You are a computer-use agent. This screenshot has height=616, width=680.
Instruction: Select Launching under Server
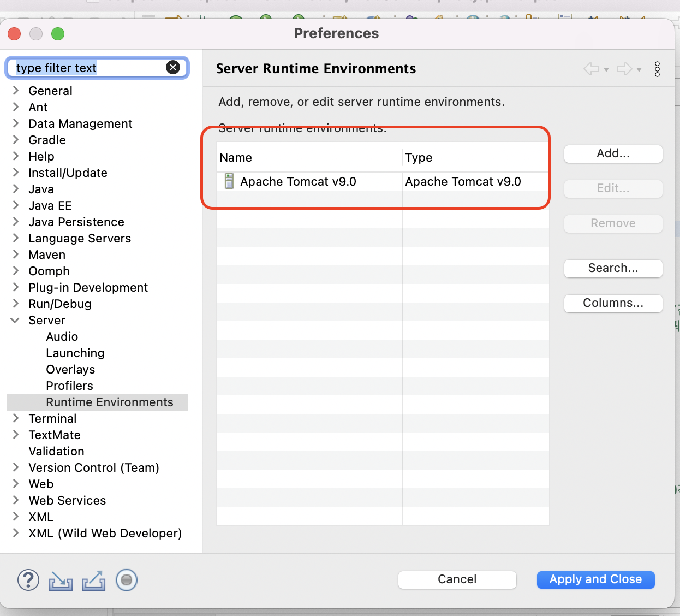[75, 353]
